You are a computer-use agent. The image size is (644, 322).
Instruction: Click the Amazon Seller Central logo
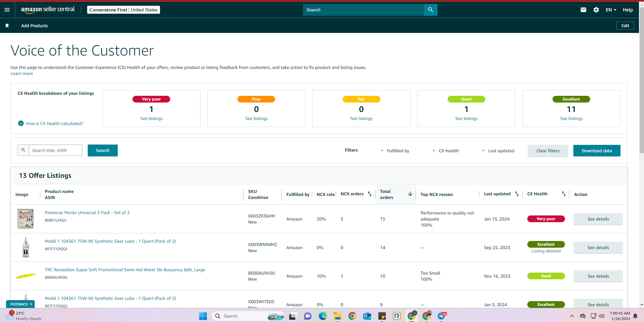[48, 10]
